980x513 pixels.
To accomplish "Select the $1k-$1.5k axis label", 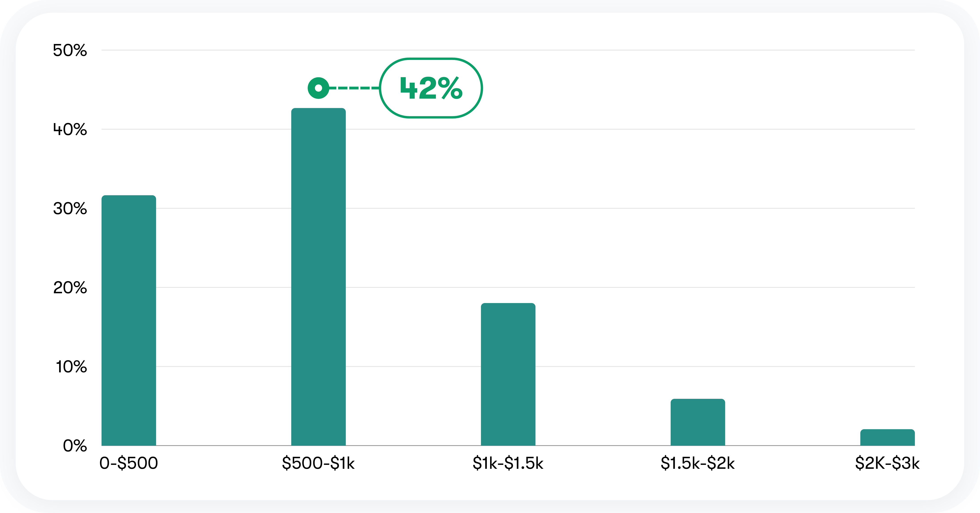I will tap(508, 463).
